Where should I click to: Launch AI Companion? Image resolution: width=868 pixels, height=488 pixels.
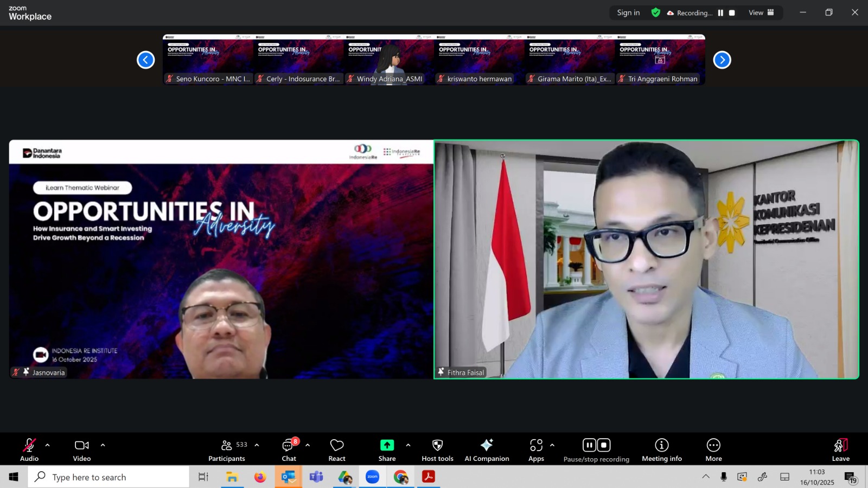[x=487, y=450]
